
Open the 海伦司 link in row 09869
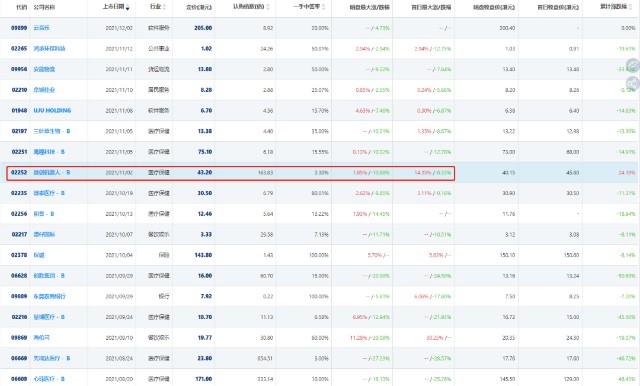point(42,338)
